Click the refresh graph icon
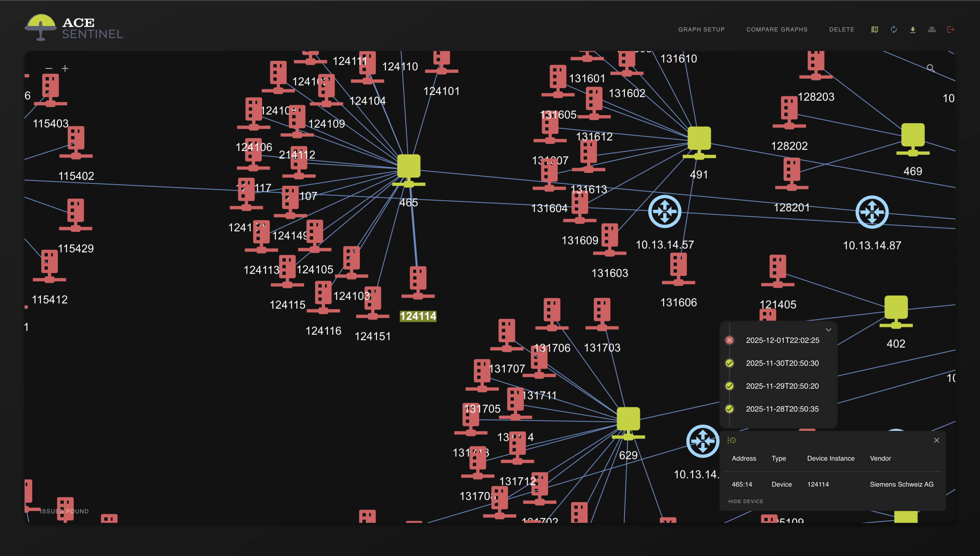 point(894,29)
